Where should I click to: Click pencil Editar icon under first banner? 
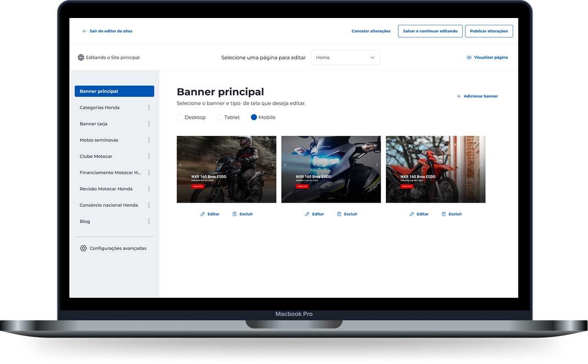pyautogui.click(x=203, y=214)
